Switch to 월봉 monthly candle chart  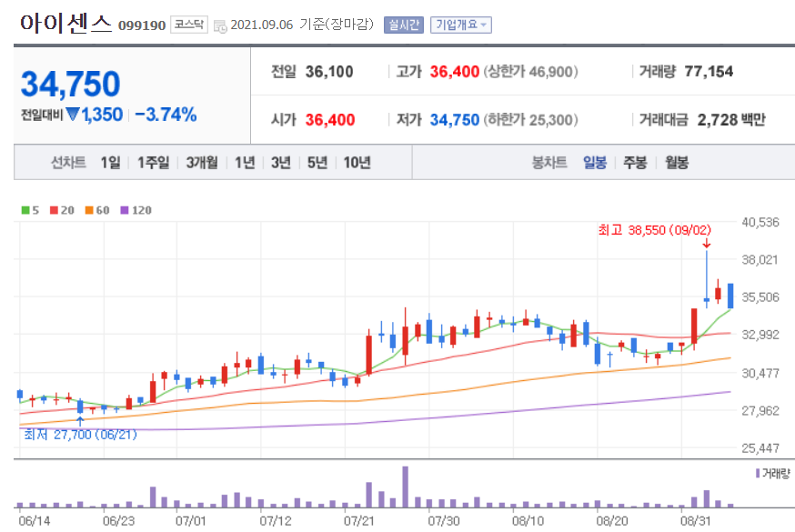(x=677, y=163)
